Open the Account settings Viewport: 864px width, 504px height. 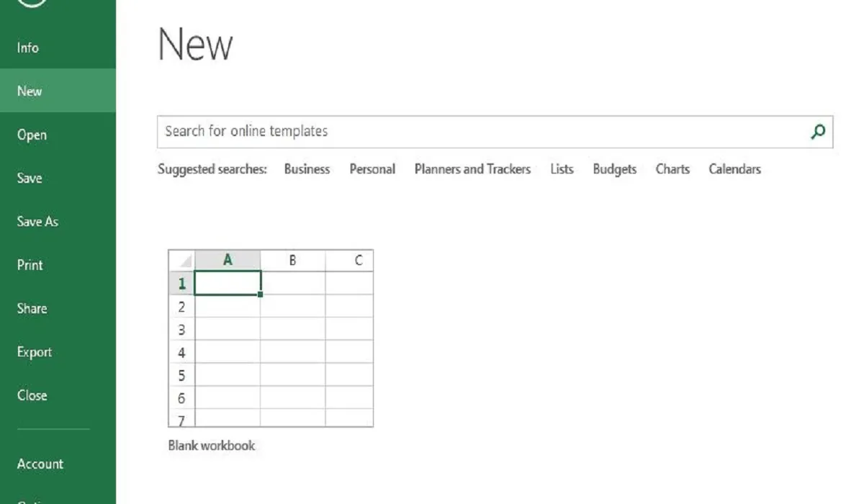pos(40,464)
